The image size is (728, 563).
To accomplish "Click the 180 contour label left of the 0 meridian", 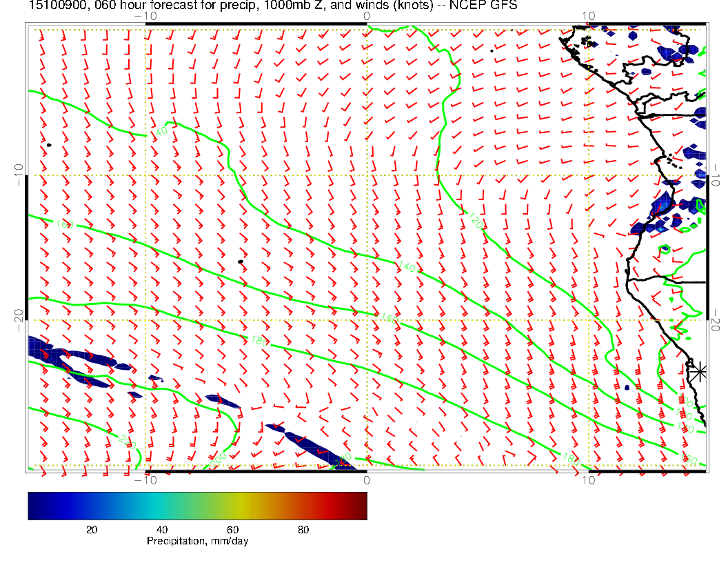I will 256,340.
